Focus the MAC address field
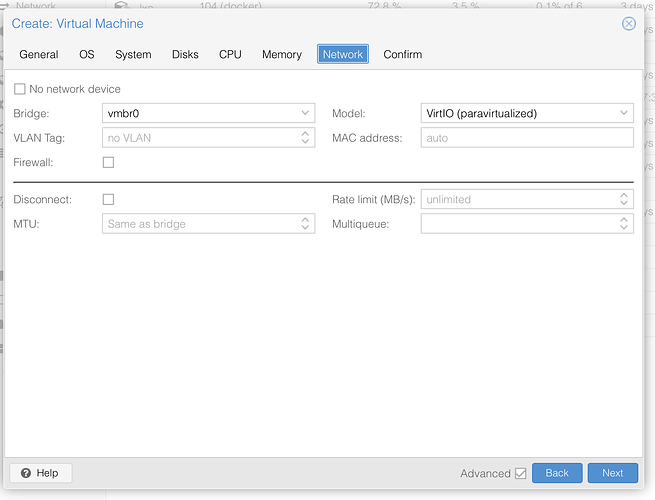This screenshot has width=655, height=500. tap(527, 137)
